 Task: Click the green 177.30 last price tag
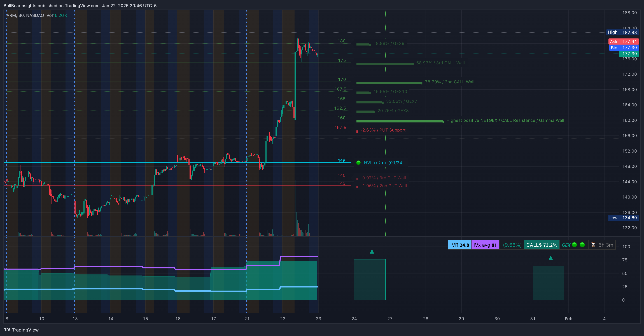(629, 54)
